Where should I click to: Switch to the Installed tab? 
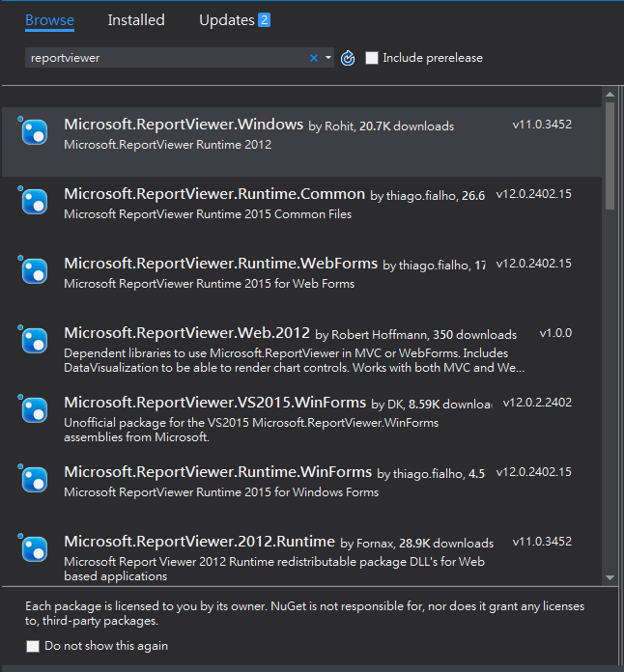[x=136, y=20]
